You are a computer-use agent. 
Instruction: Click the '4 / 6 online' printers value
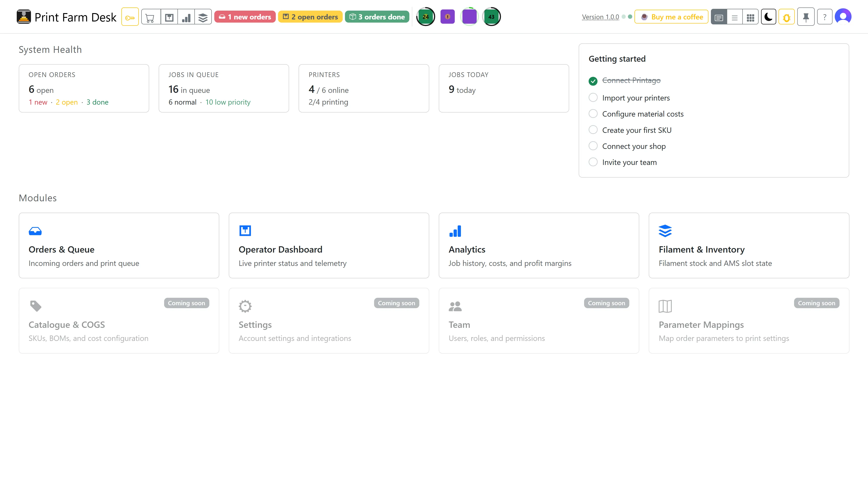pos(328,90)
